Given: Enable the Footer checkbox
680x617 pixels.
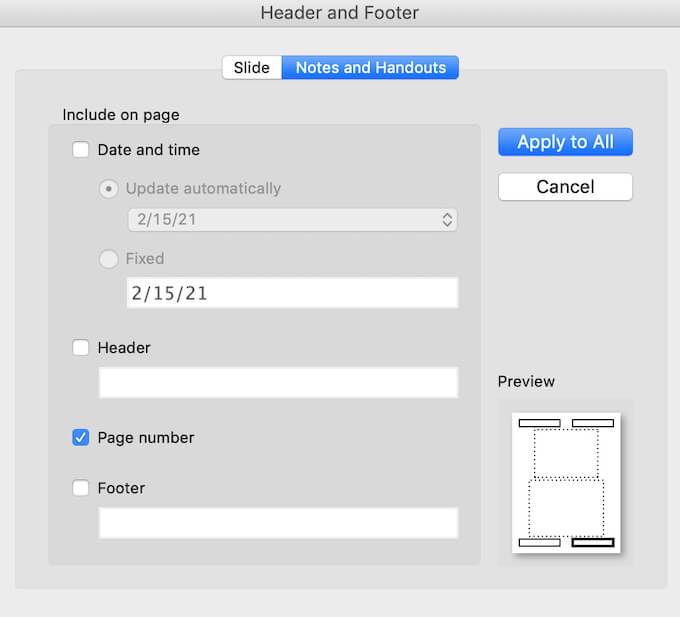Looking at the screenshot, I should (x=81, y=488).
